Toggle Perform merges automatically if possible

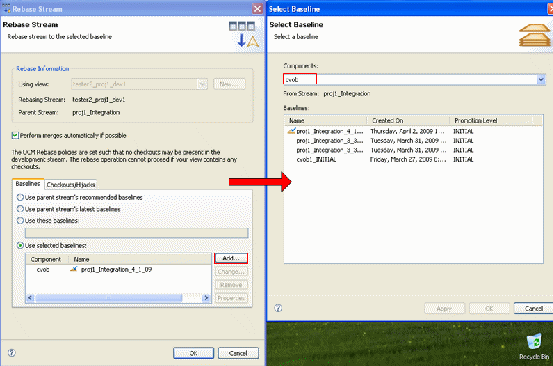15,135
